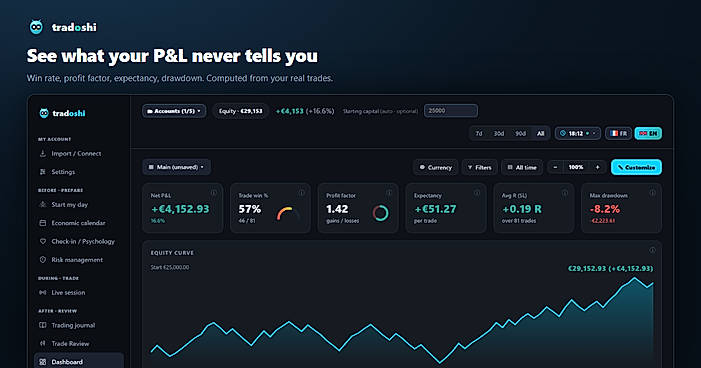This screenshot has height=368, width=701.
Task: Click the tradoshi owl logo in the page header
Action: click(36, 27)
